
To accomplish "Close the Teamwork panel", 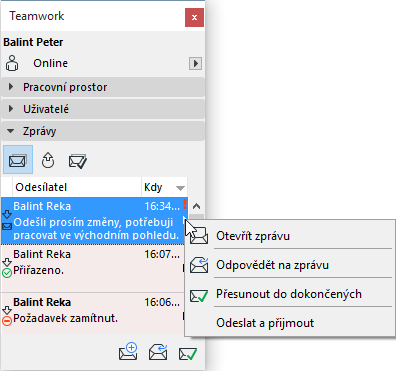I will 194,17.
